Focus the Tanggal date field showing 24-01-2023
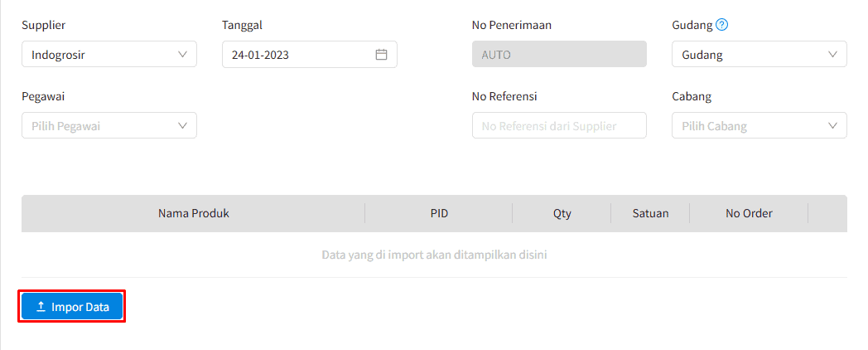The image size is (868, 350). (310, 55)
